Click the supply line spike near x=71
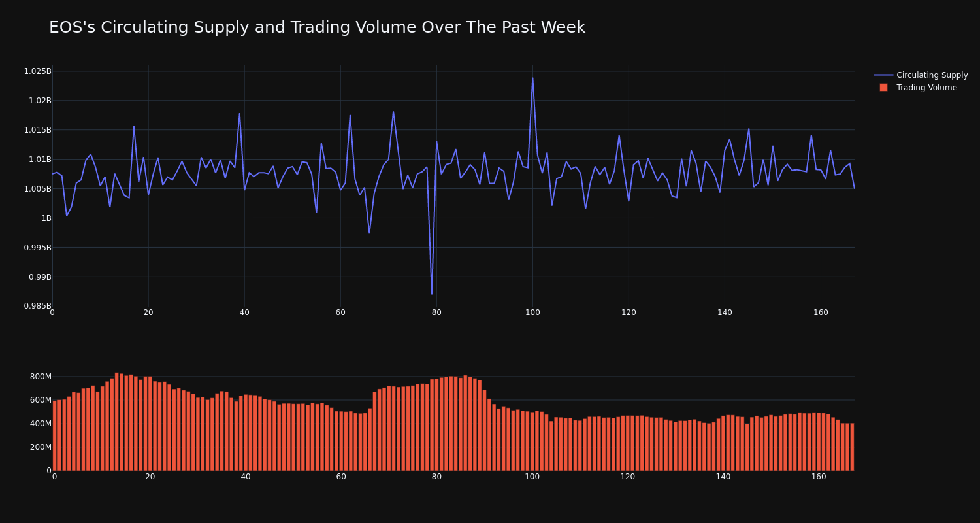Viewport: 980px width, 523px height. tap(393, 112)
